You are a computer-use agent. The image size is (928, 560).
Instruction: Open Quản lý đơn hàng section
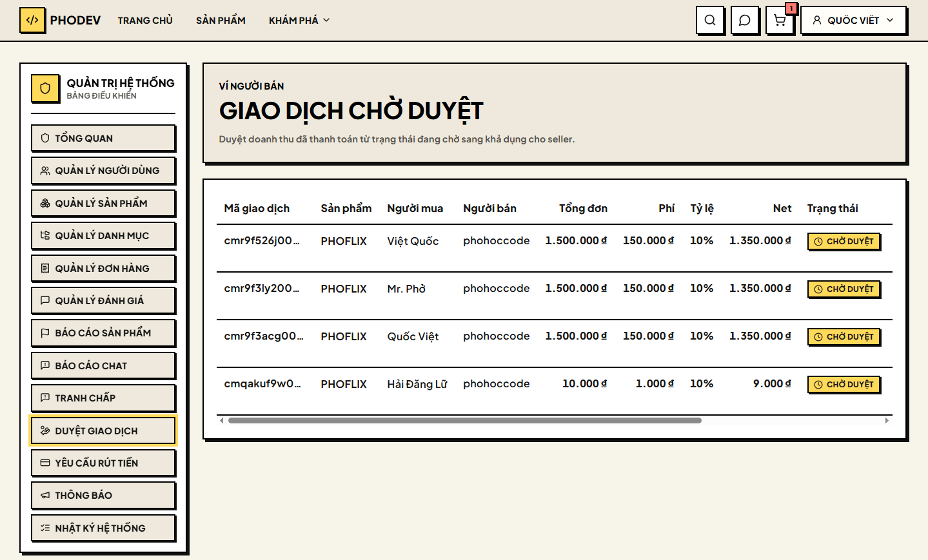pyautogui.click(x=103, y=268)
